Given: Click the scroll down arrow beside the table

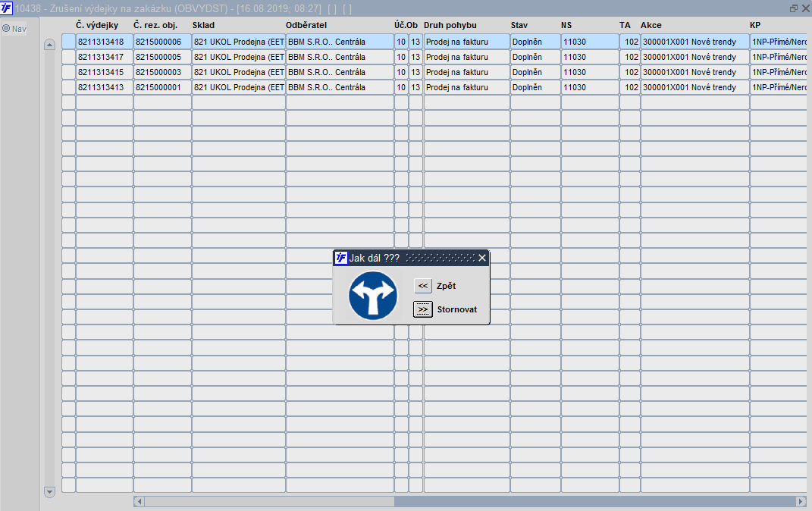Looking at the screenshot, I should point(50,491).
